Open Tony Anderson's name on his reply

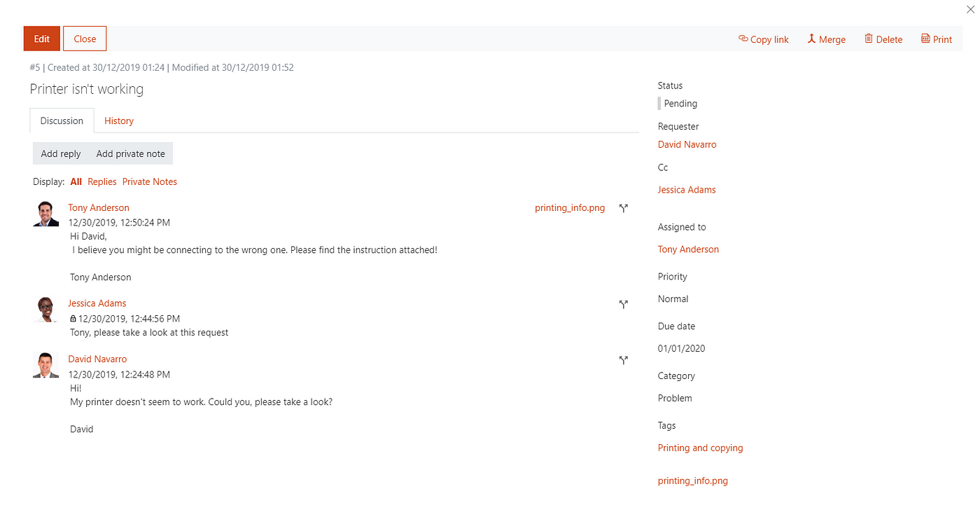coord(99,207)
